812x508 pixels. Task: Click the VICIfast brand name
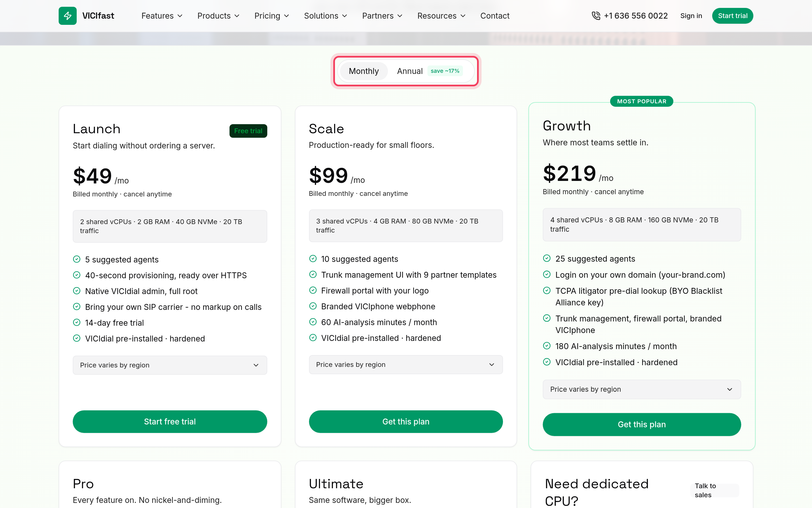(x=98, y=16)
